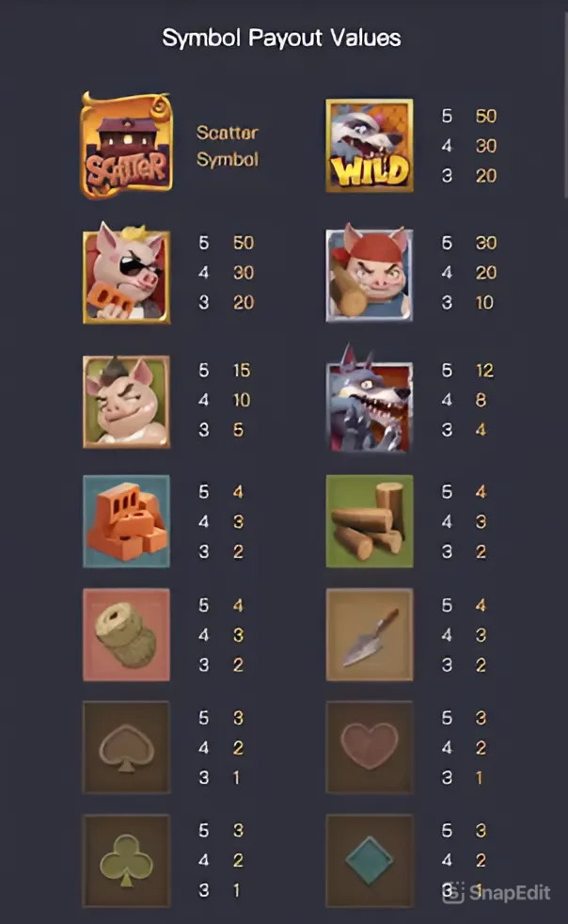This screenshot has width=568, height=924.
Task: Select the club card suit symbol
Action: tap(127, 860)
